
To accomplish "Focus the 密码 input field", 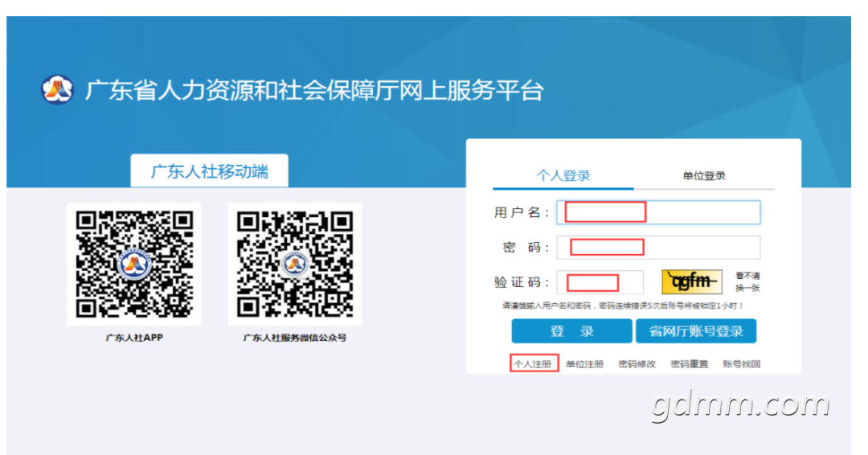I will pyautogui.click(x=658, y=248).
